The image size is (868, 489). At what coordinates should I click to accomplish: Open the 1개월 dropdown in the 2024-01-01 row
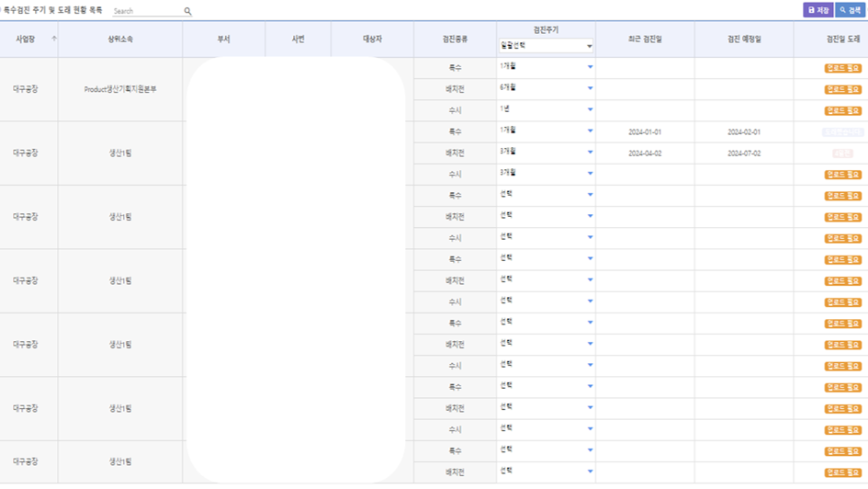[546, 131]
